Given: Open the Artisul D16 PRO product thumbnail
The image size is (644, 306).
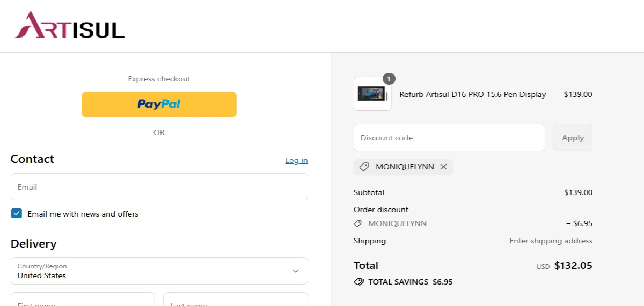Looking at the screenshot, I should pos(372,94).
